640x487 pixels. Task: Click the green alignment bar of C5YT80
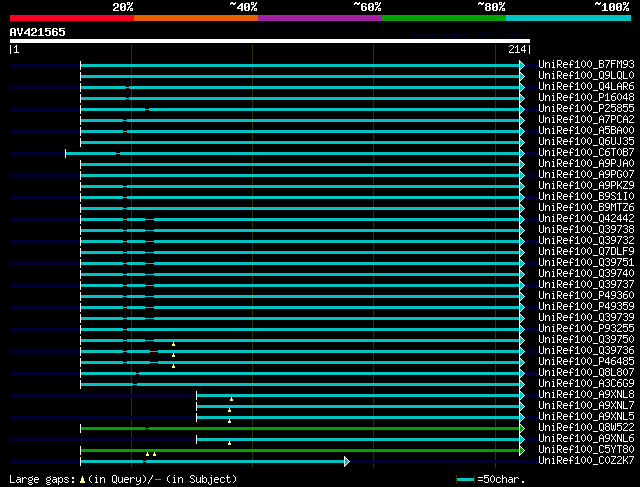[300, 450]
